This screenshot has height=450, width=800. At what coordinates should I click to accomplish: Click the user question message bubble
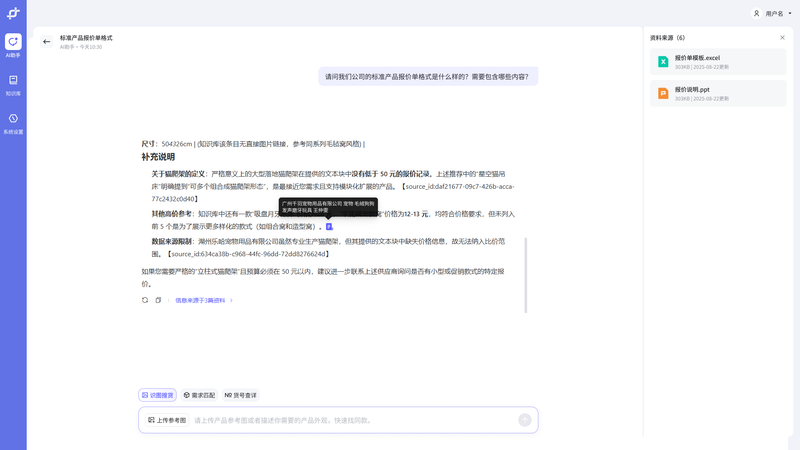point(428,77)
